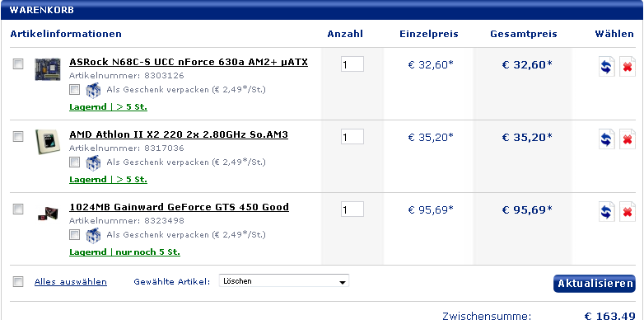The image size is (644, 320).
Task: Click refresh icon for ASRock N68C-S item
Action: (x=606, y=67)
